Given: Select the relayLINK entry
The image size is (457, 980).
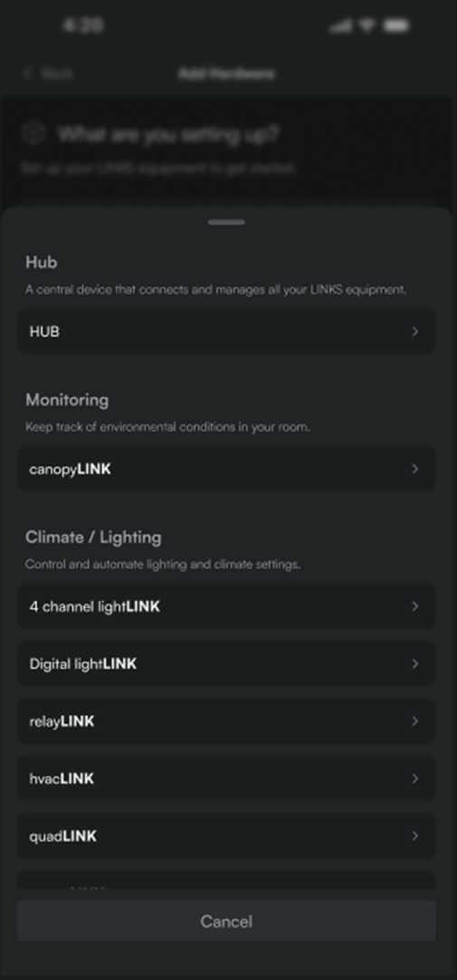Looking at the screenshot, I should coord(226,721).
